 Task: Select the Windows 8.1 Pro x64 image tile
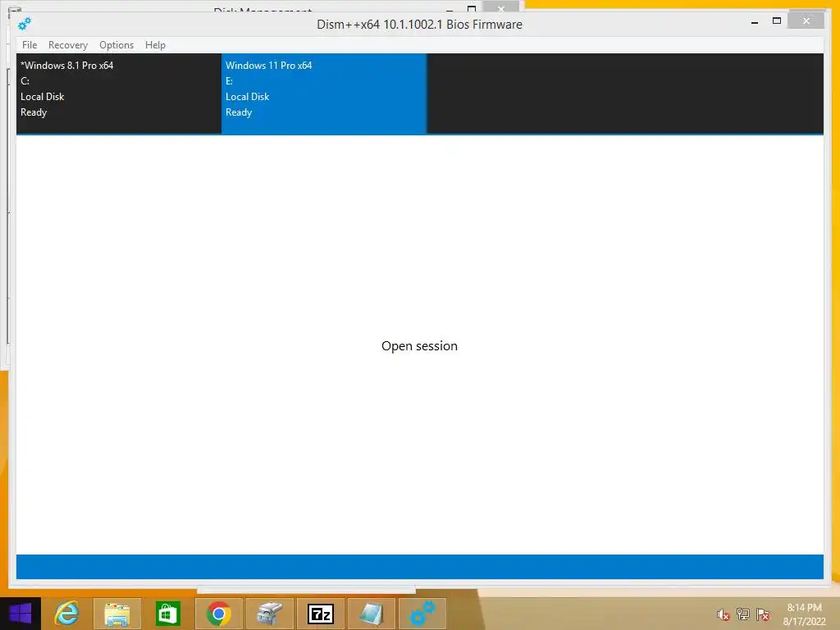pyautogui.click(x=119, y=94)
